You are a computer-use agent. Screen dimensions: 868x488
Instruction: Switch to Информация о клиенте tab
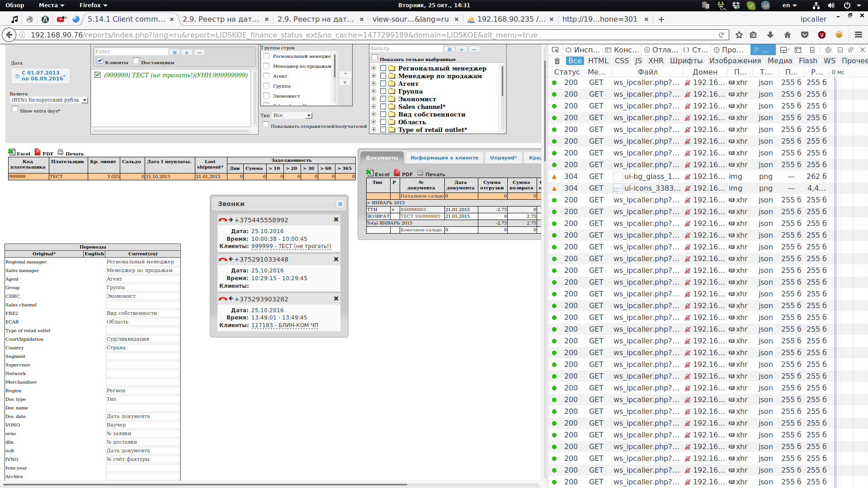444,158
